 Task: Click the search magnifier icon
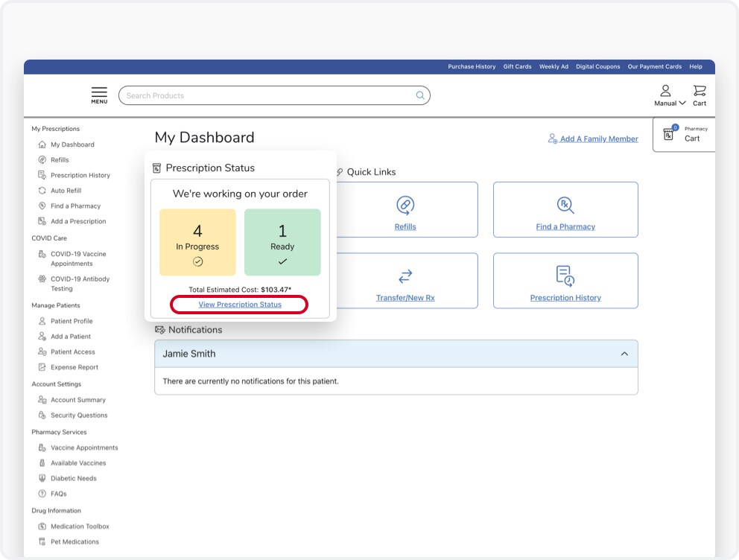pyautogui.click(x=420, y=95)
